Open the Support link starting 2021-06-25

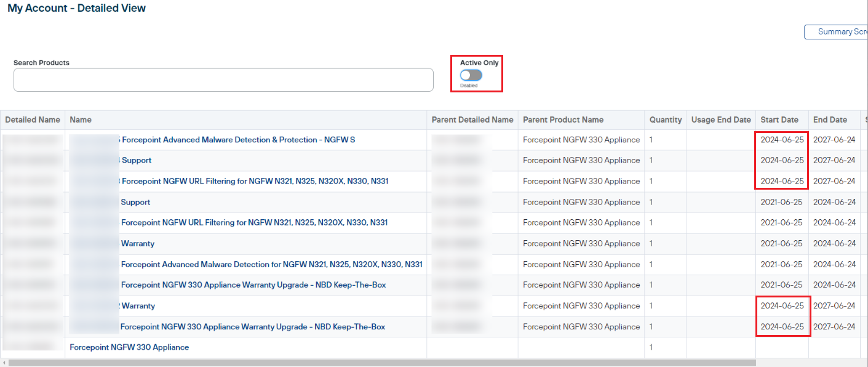tap(135, 203)
